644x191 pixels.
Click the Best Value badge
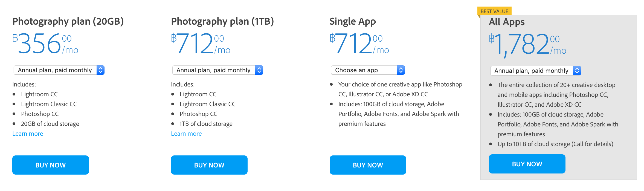(x=494, y=11)
